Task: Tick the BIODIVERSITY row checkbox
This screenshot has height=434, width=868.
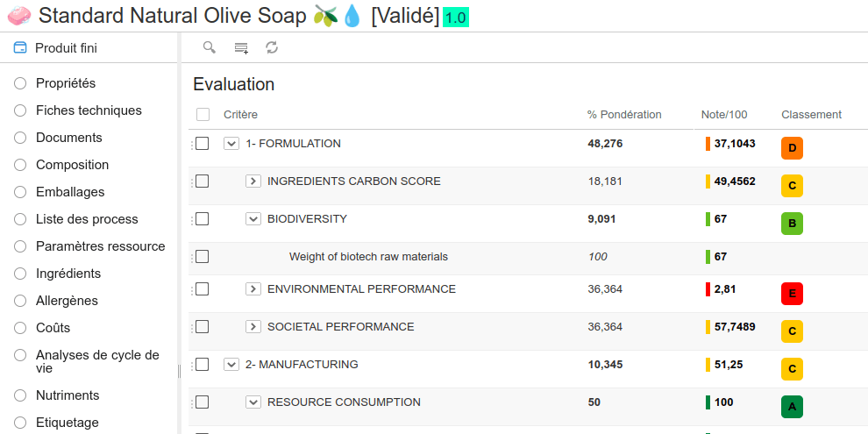Action: point(203,219)
